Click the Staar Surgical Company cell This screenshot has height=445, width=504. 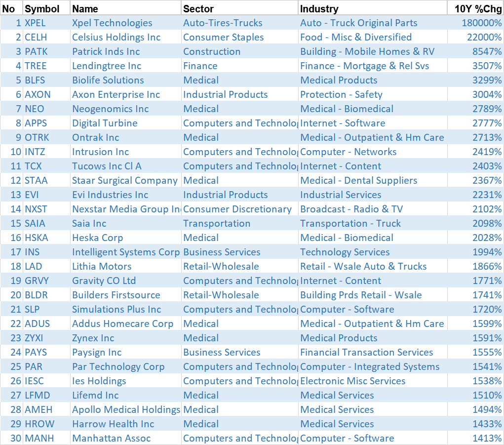[x=125, y=180]
